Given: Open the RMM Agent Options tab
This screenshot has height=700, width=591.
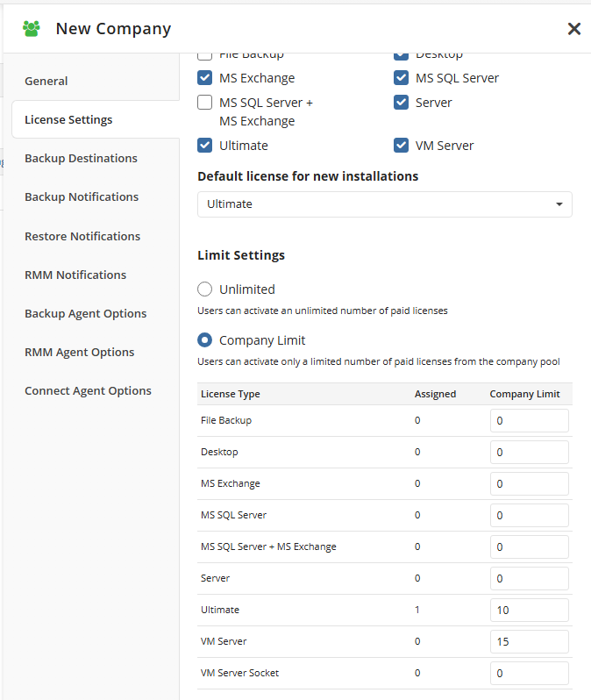Looking at the screenshot, I should (x=80, y=353).
